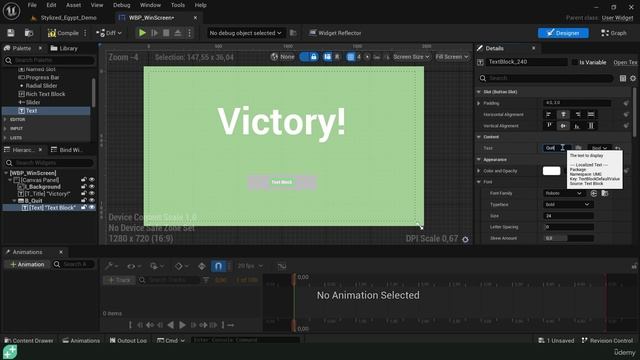Toggle lock icon for Canvas Panel row
Screen dimensions: 640x360
(x=84, y=180)
